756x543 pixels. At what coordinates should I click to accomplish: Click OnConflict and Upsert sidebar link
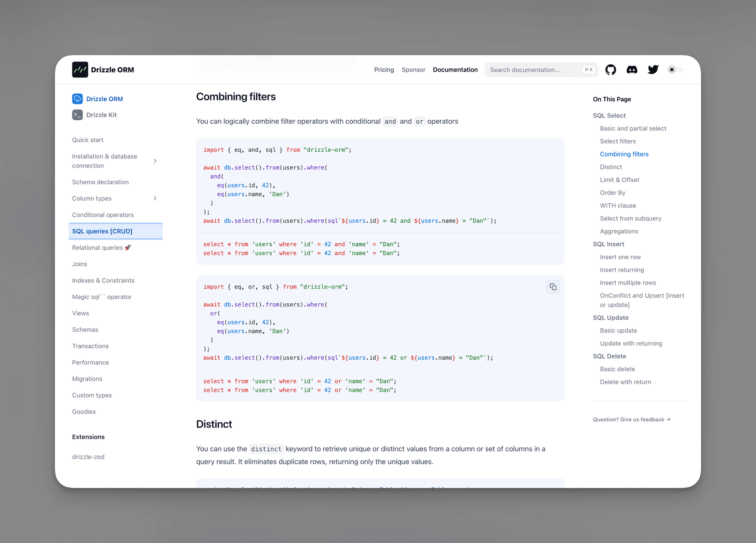coord(642,300)
